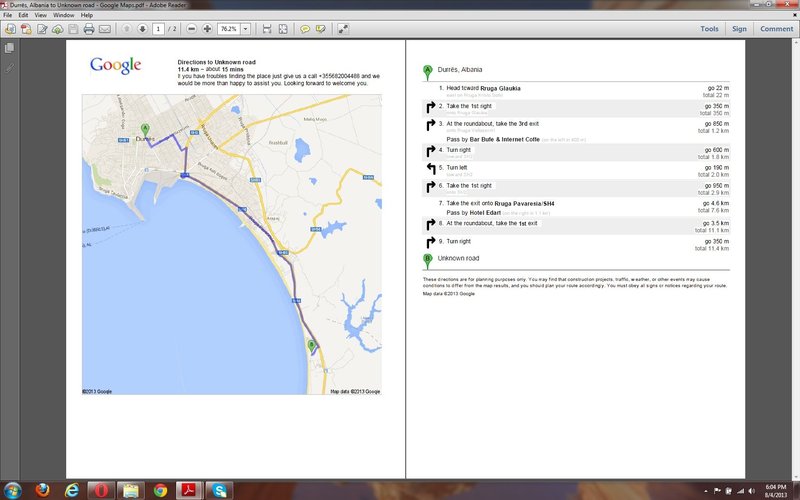Image resolution: width=800 pixels, height=500 pixels.
Task: Open Internet Explorer from the taskbar
Action: tap(72, 491)
